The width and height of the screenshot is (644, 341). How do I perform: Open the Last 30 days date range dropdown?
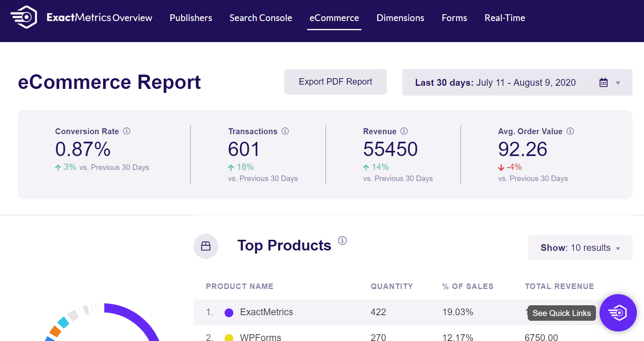(x=517, y=83)
